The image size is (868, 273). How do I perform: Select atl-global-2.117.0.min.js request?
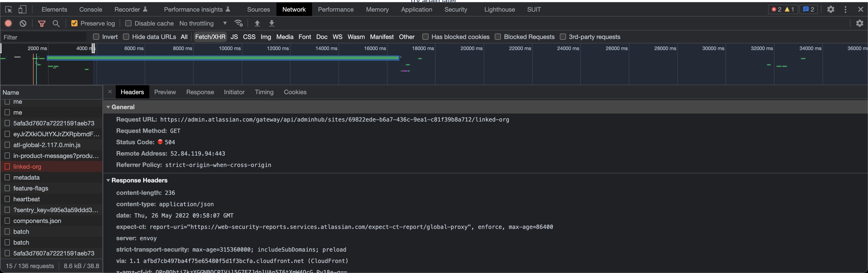tap(51, 145)
